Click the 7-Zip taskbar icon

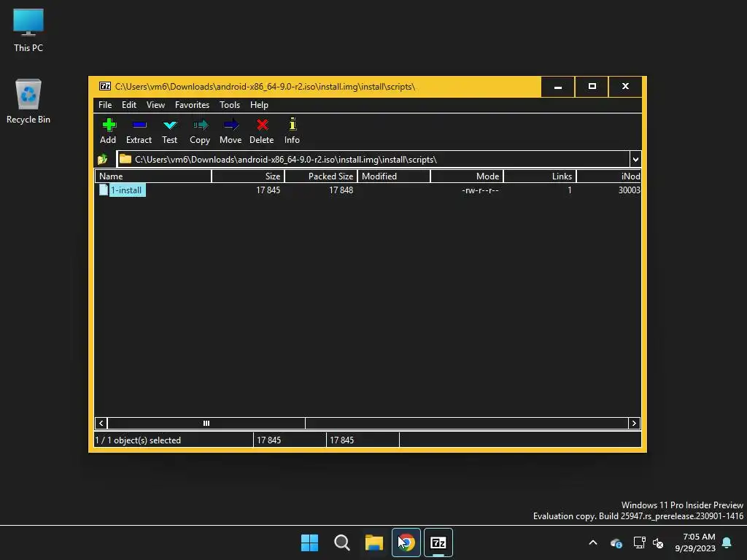point(438,542)
